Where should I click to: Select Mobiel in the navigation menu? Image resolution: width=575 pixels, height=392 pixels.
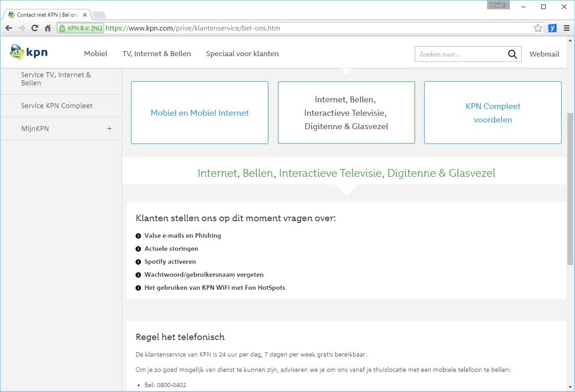[x=95, y=53]
